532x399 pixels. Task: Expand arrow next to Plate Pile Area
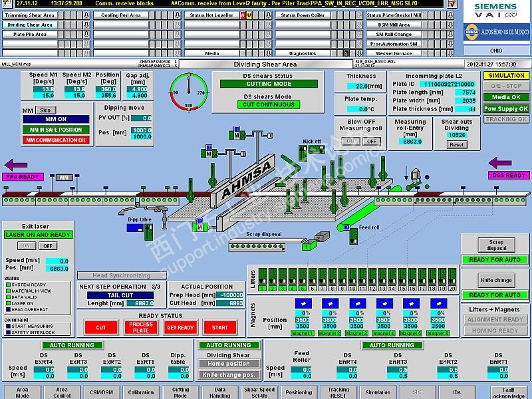pos(86,35)
